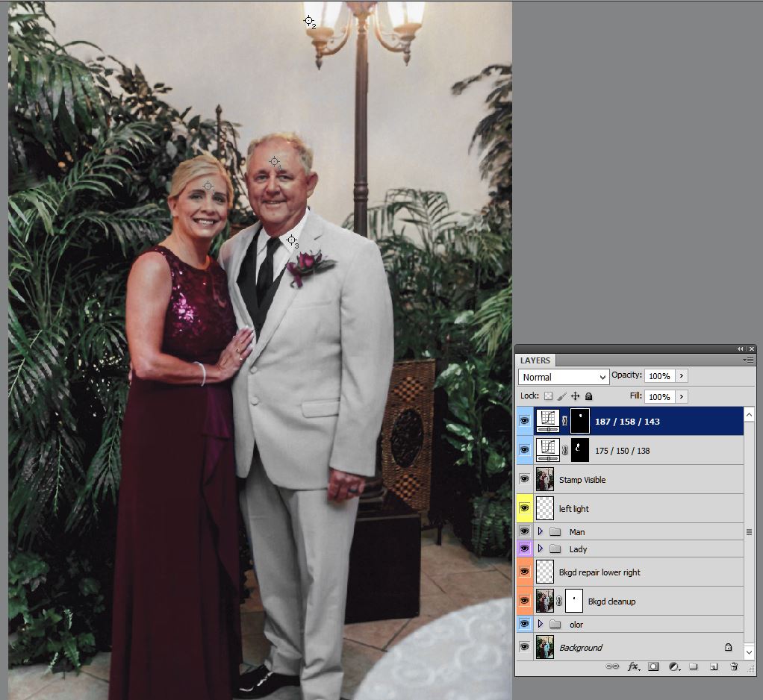Image resolution: width=763 pixels, height=700 pixels.
Task: Expand the olor group
Action: [540, 624]
